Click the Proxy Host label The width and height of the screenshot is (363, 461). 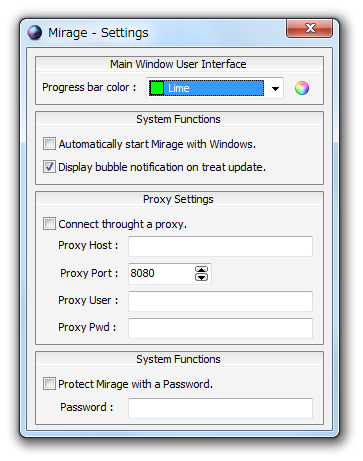point(88,245)
